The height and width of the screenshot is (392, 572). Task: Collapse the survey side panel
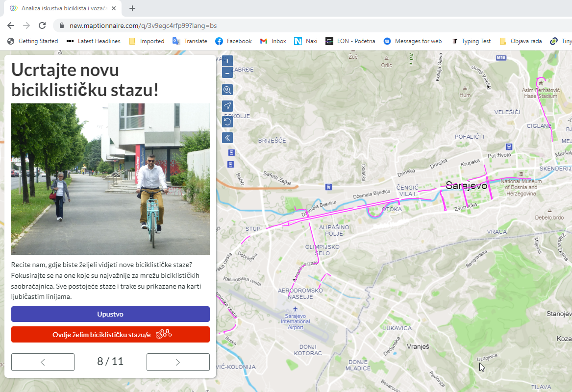[x=227, y=137]
